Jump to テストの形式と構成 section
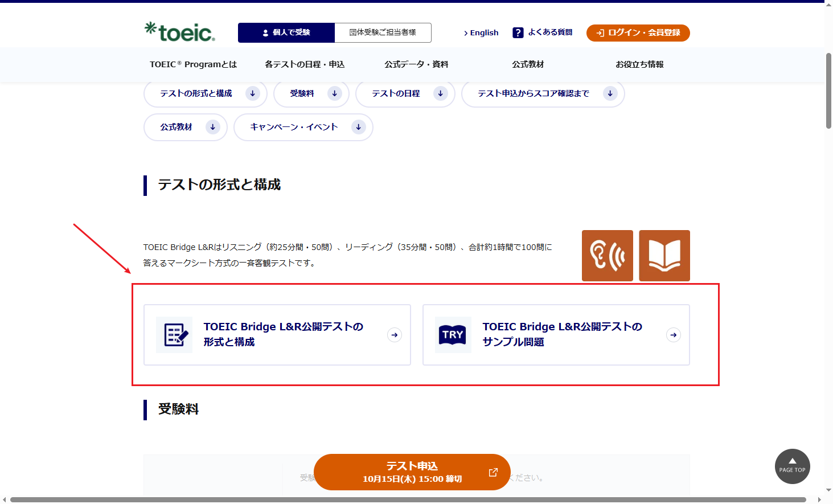The width and height of the screenshot is (833, 504). coord(206,93)
